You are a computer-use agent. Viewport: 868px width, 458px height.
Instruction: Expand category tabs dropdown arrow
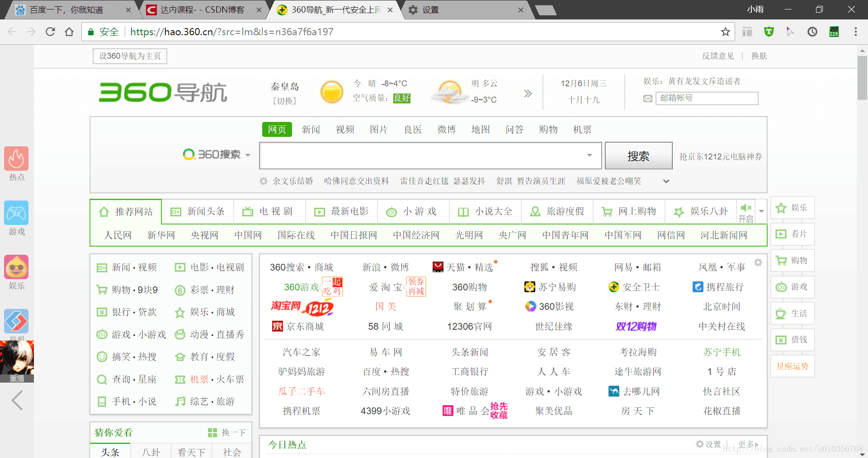pyautogui.click(x=761, y=211)
